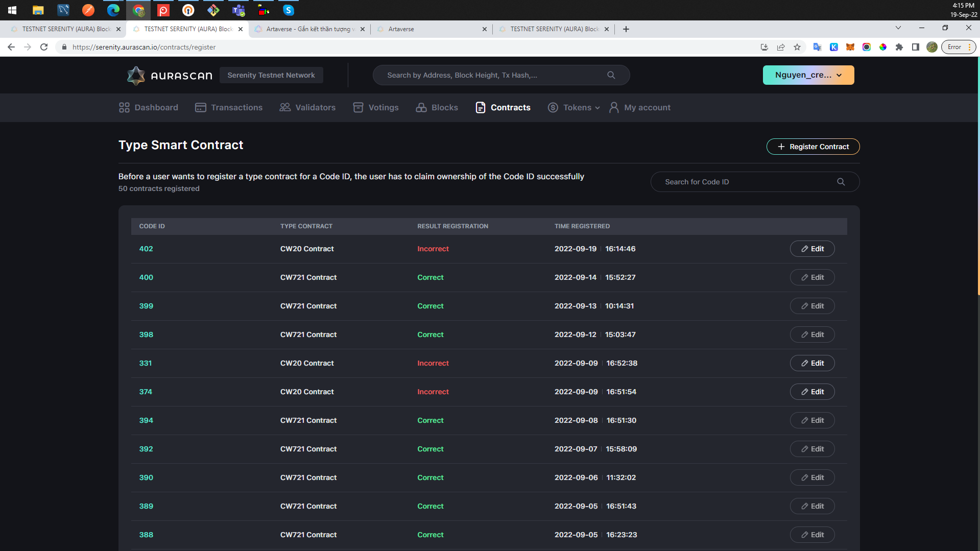
Task: Expand the Tokens dropdown chevron
Action: coord(597,108)
